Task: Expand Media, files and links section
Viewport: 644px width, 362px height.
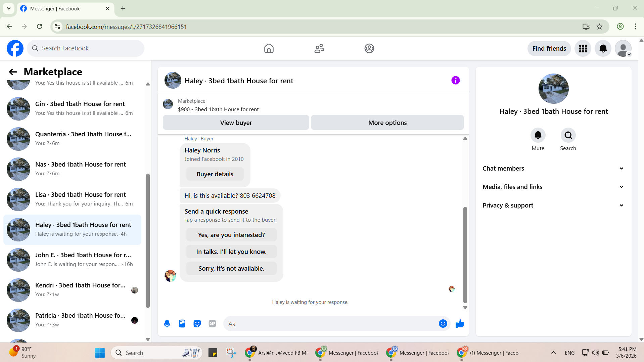Action: pyautogui.click(x=553, y=187)
